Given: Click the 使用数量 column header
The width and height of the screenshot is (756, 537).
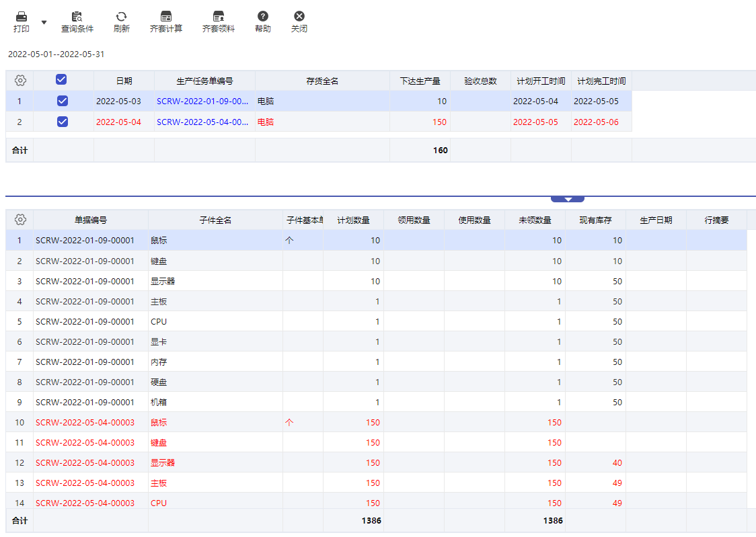Looking at the screenshot, I should click(x=474, y=220).
